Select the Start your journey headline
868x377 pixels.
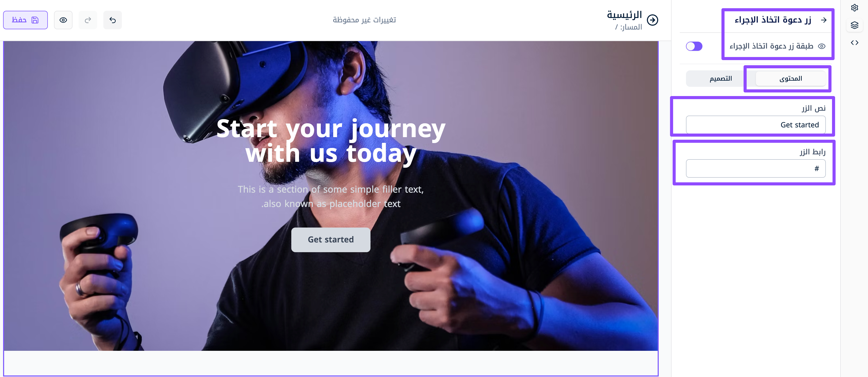coord(331,141)
